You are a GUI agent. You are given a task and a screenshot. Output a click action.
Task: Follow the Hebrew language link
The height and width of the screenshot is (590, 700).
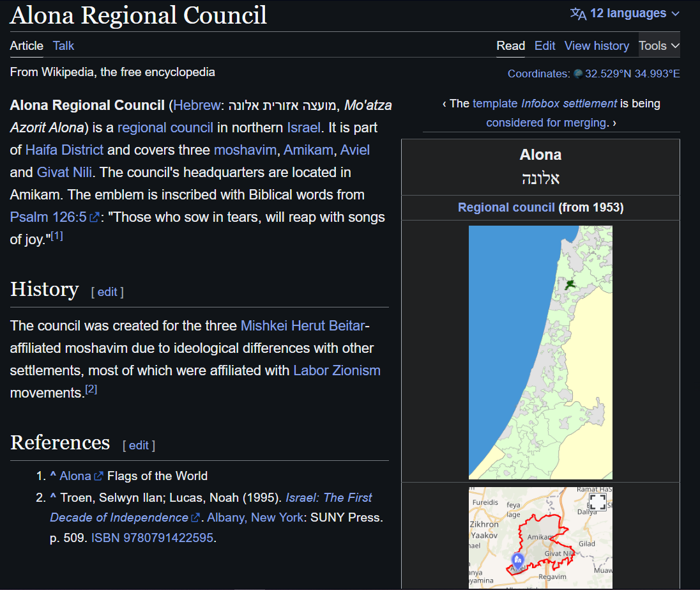pyautogui.click(x=197, y=105)
